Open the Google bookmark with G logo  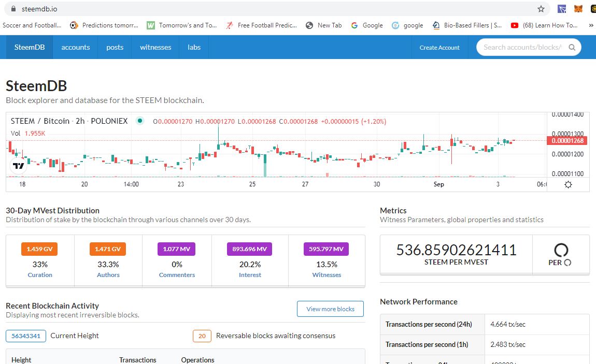(367, 25)
